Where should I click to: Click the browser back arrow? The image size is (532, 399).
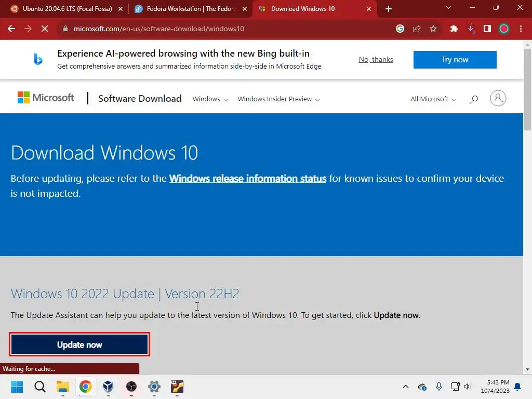pos(11,29)
